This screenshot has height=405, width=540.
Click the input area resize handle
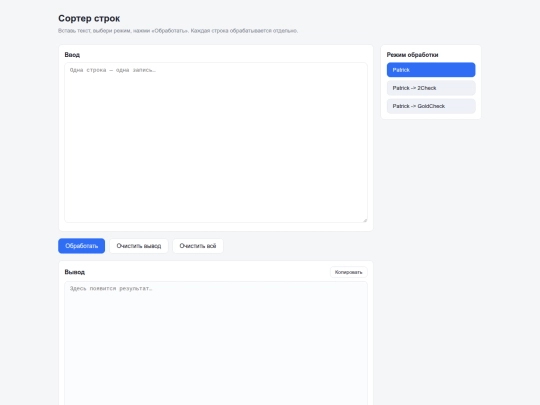coord(365,220)
